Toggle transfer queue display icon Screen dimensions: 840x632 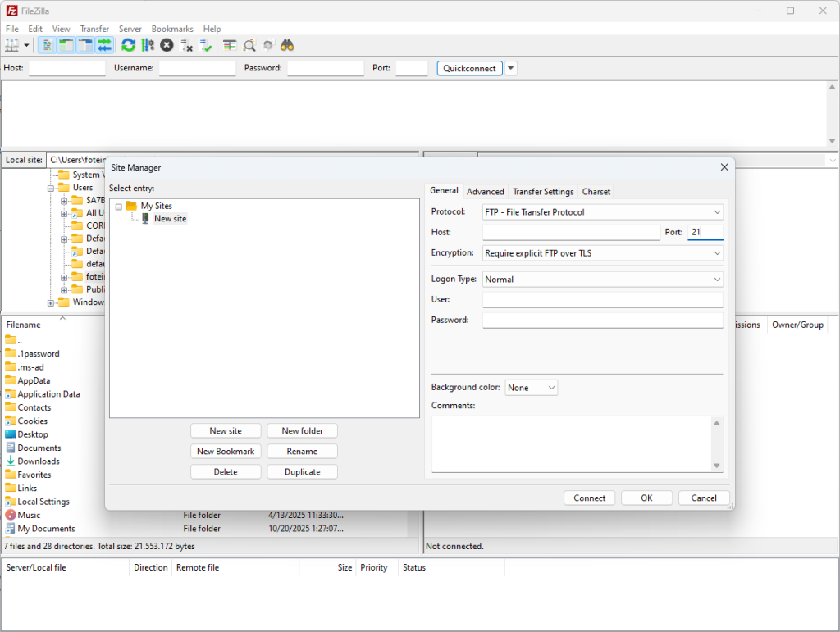coord(104,45)
